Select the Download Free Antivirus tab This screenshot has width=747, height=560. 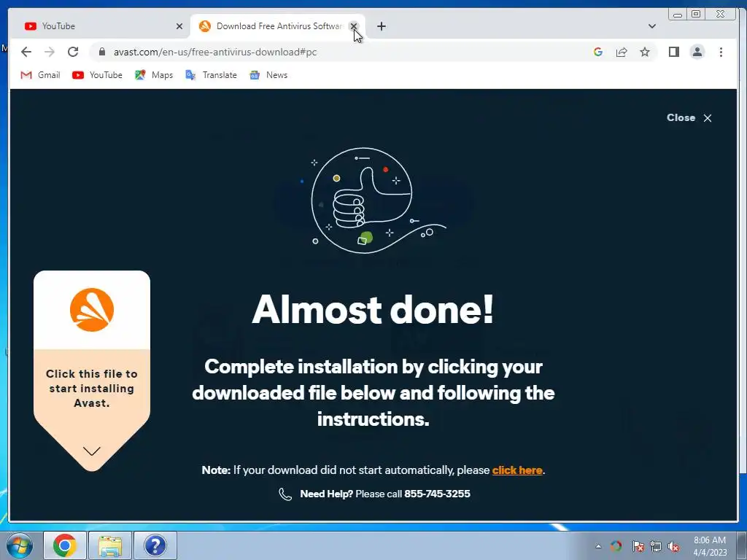point(278,26)
